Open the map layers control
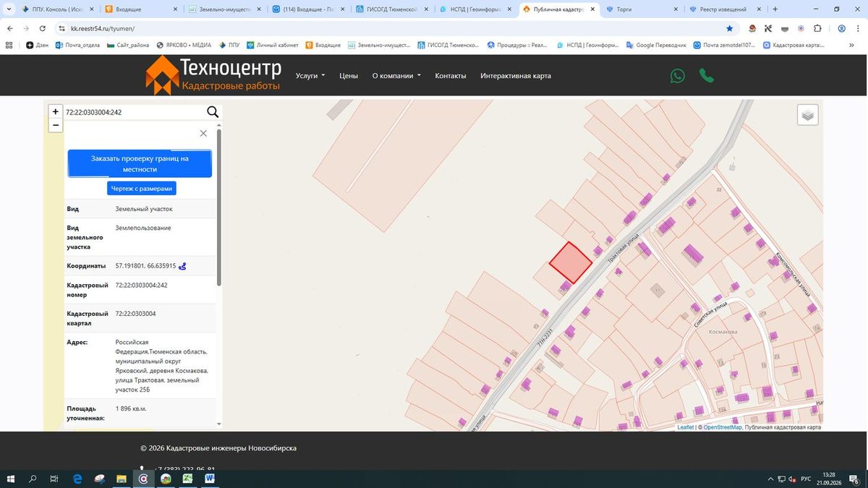Image resolution: width=868 pixels, height=488 pixels. pos(808,114)
